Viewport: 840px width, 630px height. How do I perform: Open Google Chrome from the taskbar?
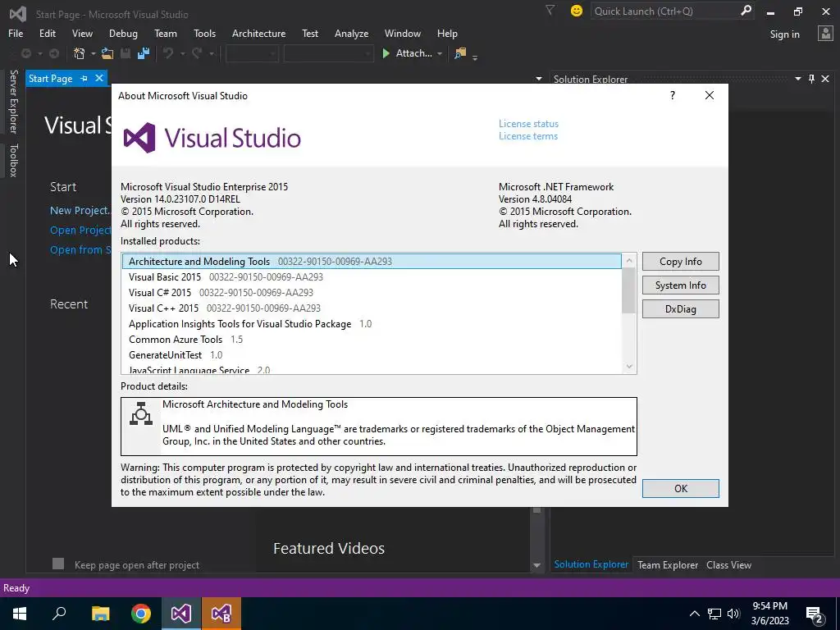coord(141,614)
